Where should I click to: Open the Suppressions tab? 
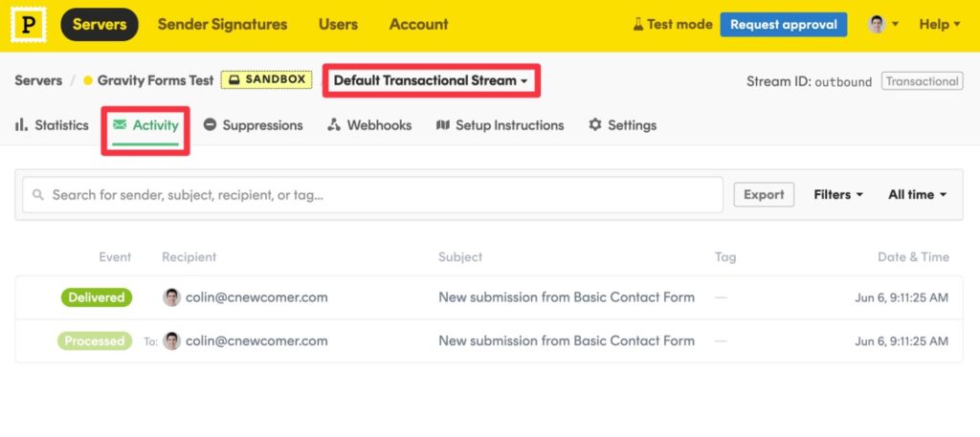(253, 125)
